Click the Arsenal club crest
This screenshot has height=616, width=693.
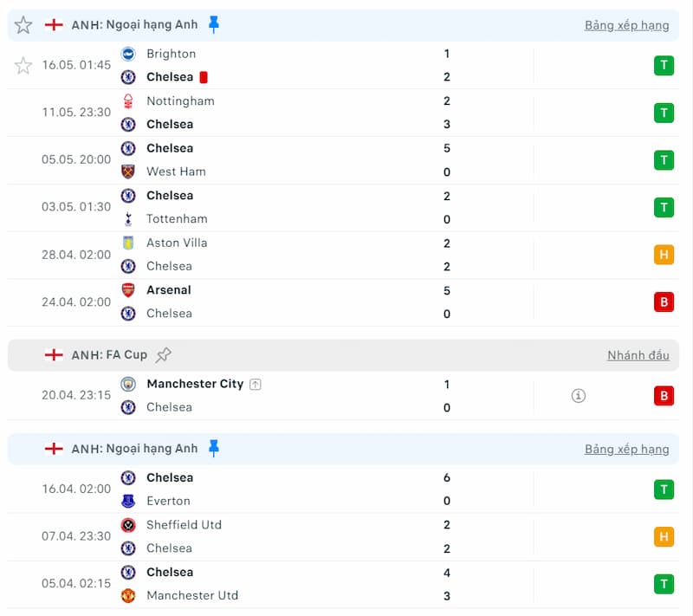pyautogui.click(x=128, y=290)
